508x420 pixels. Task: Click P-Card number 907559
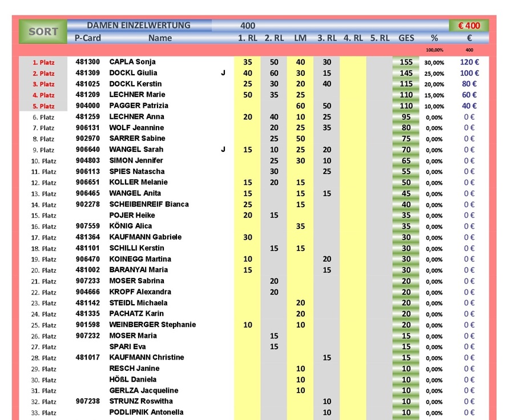(88, 226)
